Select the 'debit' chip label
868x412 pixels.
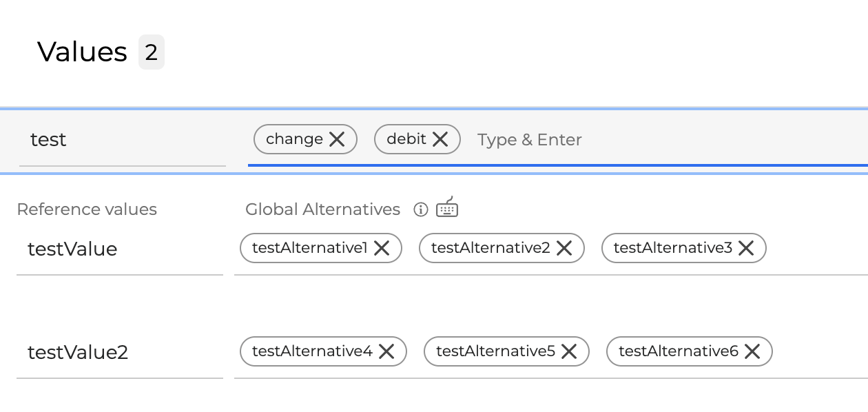click(406, 139)
